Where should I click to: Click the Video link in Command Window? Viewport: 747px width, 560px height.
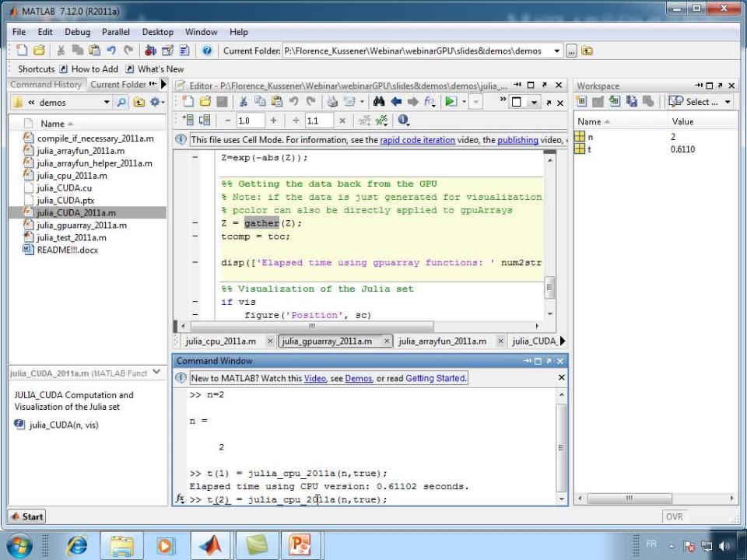coord(315,378)
